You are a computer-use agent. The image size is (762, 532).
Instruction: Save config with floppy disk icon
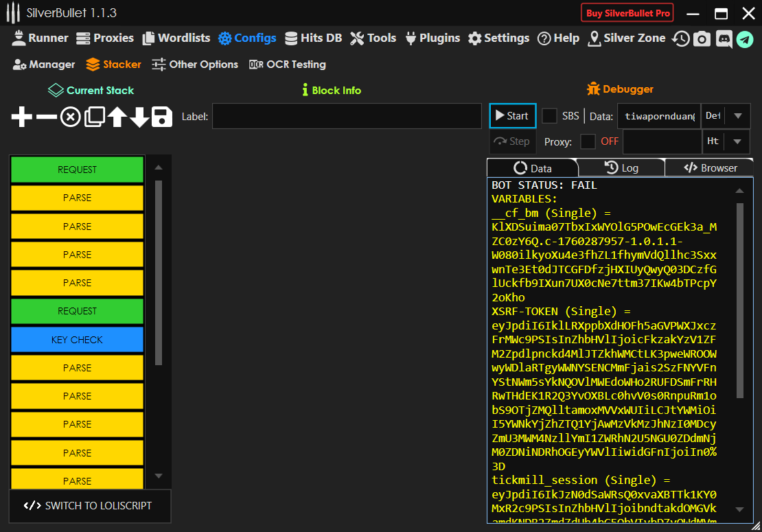162,117
